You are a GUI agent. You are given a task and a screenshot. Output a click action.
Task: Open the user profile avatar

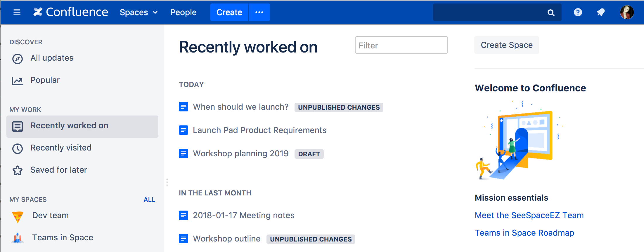[x=627, y=12]
